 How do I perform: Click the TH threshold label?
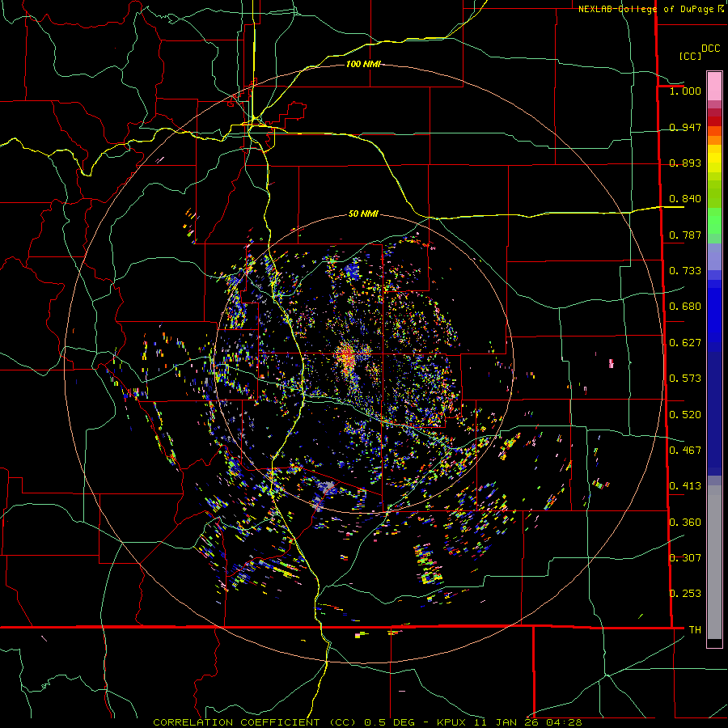tap(695, 630)
